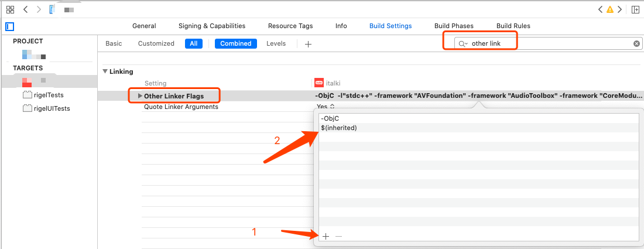644x249 pixels.
Task: Select the Build Settings tab
Action: (390, 26)
